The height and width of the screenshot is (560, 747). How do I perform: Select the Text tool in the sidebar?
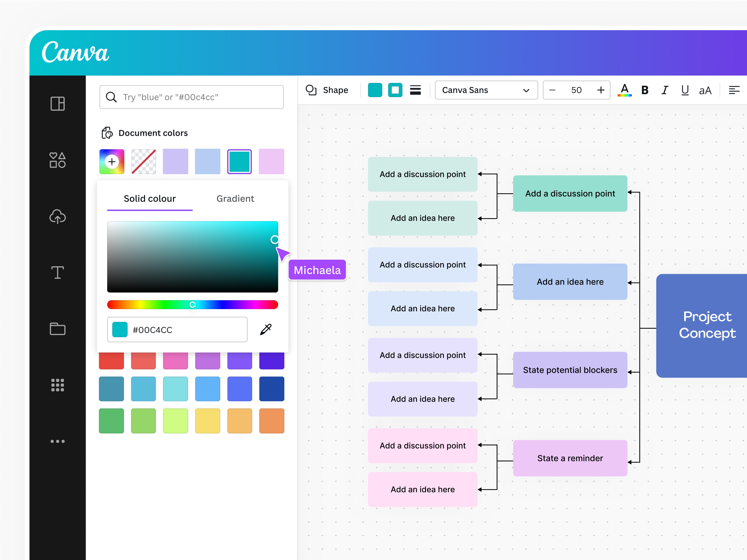click(x=57, y=272)
